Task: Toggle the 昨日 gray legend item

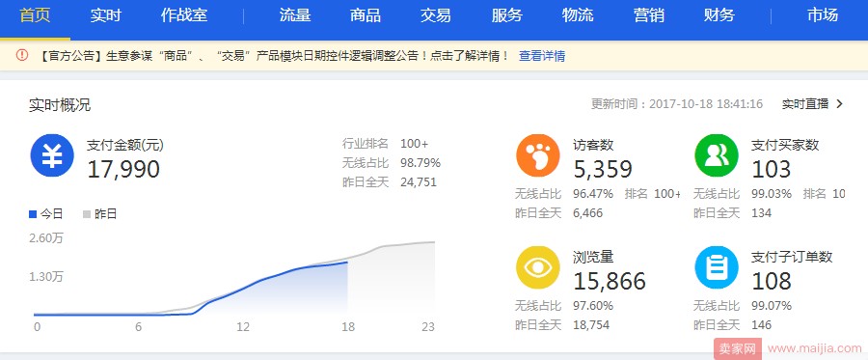Action: coord(99,214)
